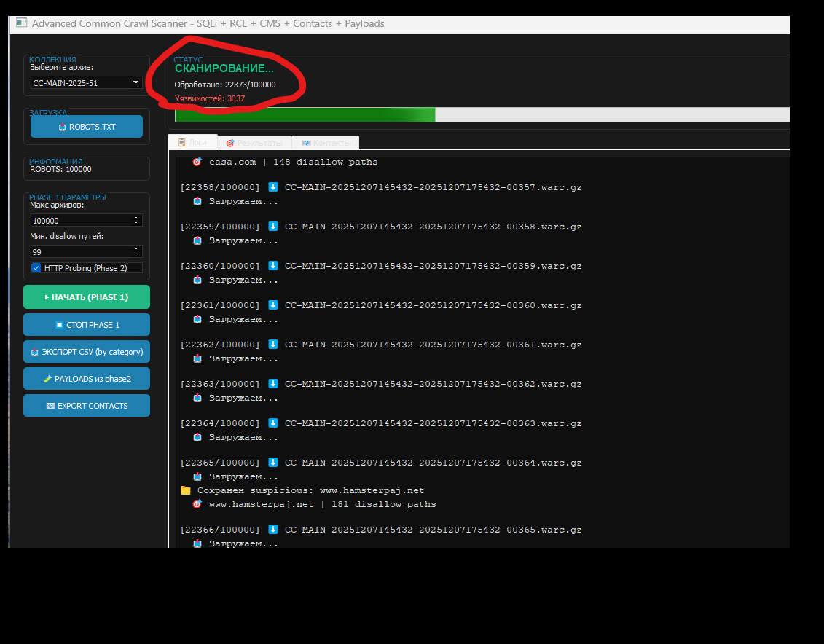Click the download arrow icon on the 22363 log line
The height and width of the screenshot is (644, 824).
pyautogui.click(x=272, y=383)
